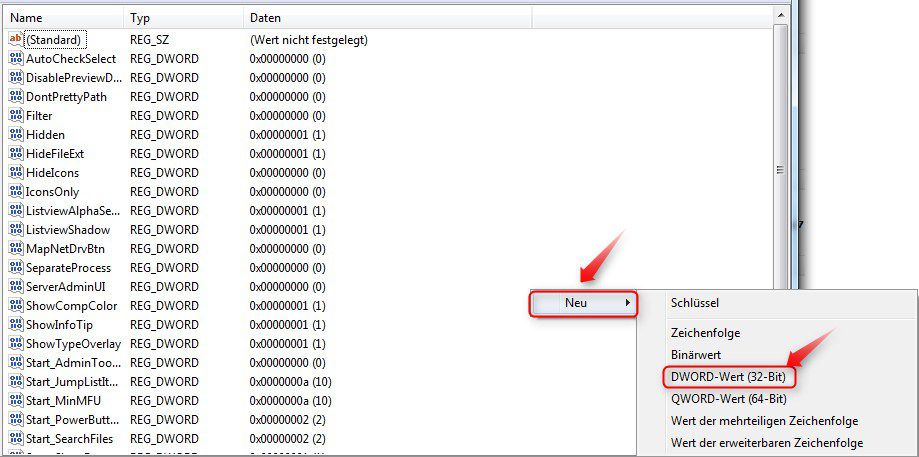Screen dimensions: 919x457
Task: Create a new Schlüssel from the submenu
Action: pyautogui.click(x=695, y=303)
